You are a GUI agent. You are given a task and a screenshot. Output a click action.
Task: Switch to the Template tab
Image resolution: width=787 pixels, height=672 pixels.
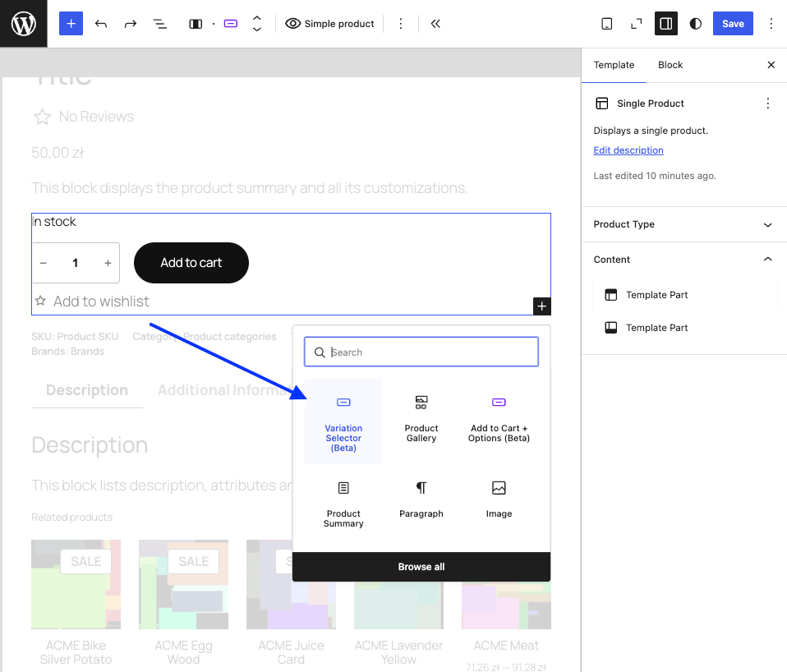(x=614, y=65)
